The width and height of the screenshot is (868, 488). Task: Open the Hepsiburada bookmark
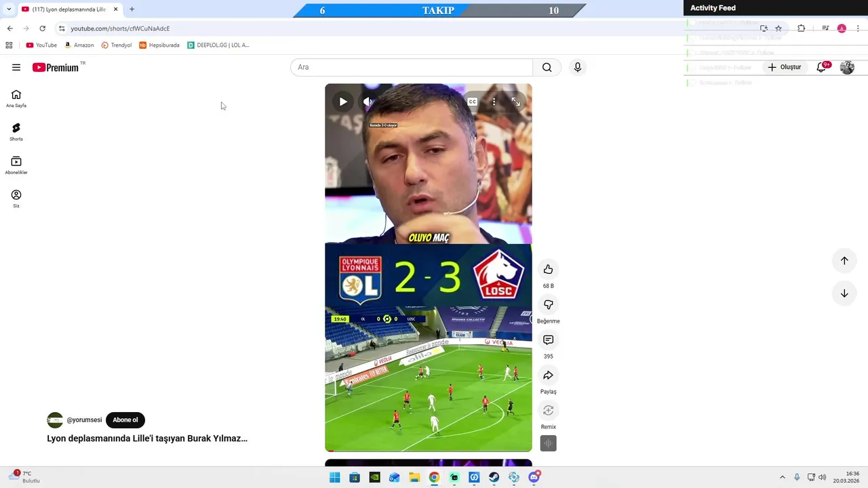pyautogui.click(x=159, y=45)
